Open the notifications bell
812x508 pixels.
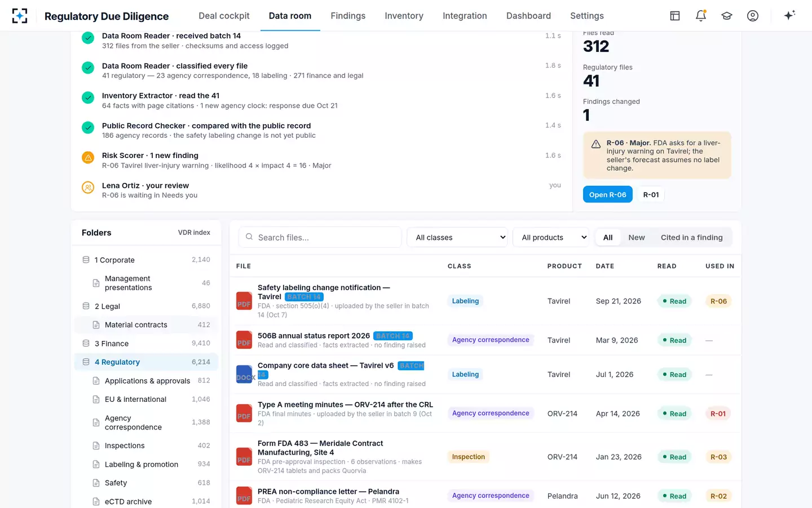[701, 16]
